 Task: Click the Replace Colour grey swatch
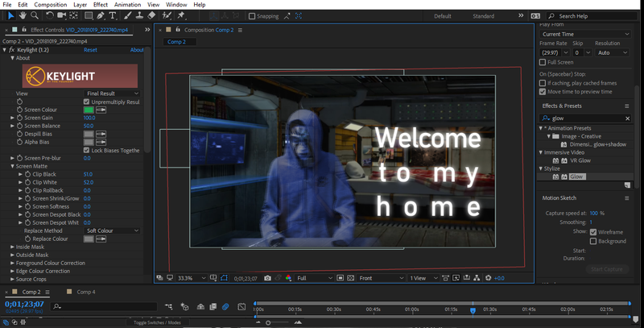(x=89, y=239)
